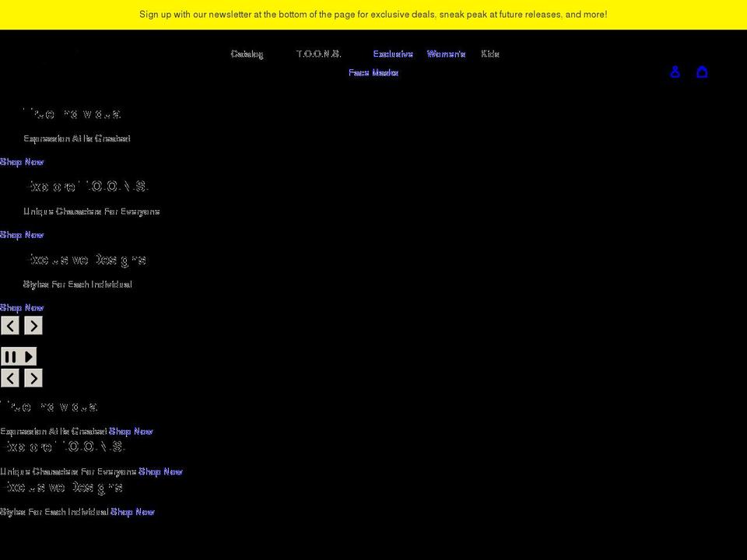Select the Exclusive navigation link
Screen dimensions: 747x560
pos(393,54)
